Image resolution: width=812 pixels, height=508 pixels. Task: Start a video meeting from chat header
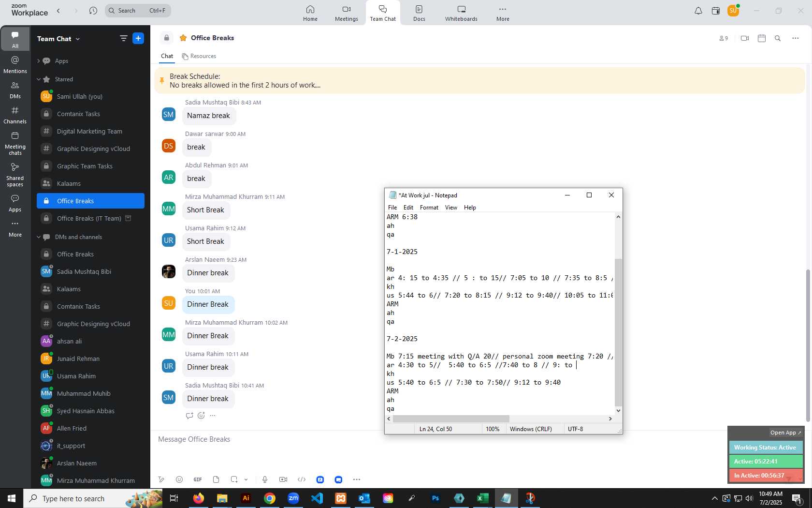point(745,38)
